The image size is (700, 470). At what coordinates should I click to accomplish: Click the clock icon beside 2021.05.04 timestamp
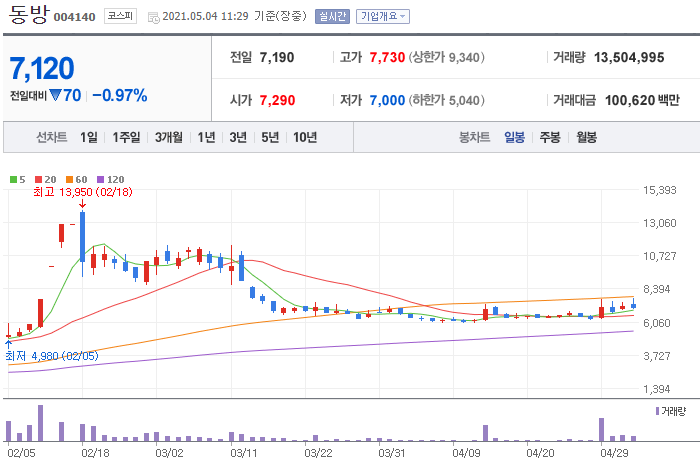click(153, 18)
